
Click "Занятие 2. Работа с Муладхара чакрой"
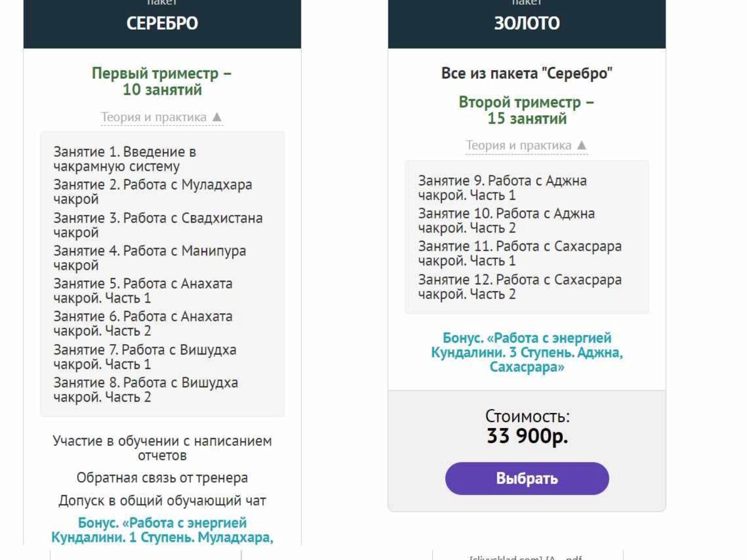[x=153, y=192]
